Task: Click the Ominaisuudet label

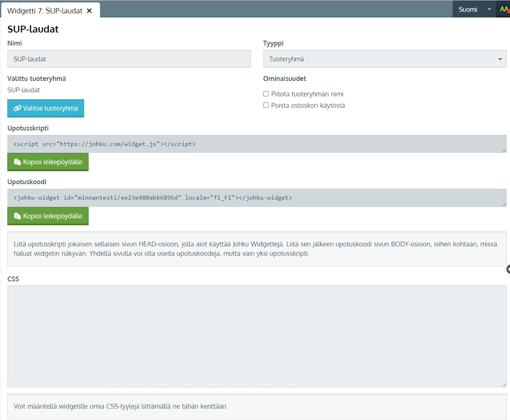Action: tap(284, 78)
